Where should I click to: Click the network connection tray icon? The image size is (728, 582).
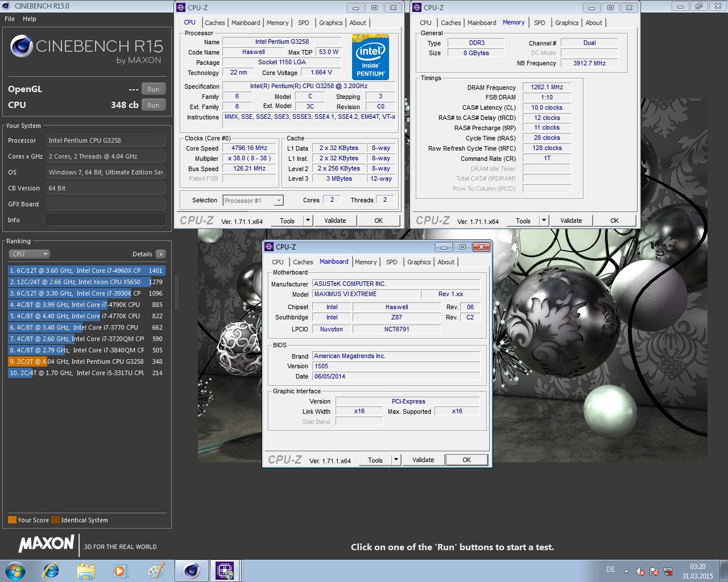668,571
